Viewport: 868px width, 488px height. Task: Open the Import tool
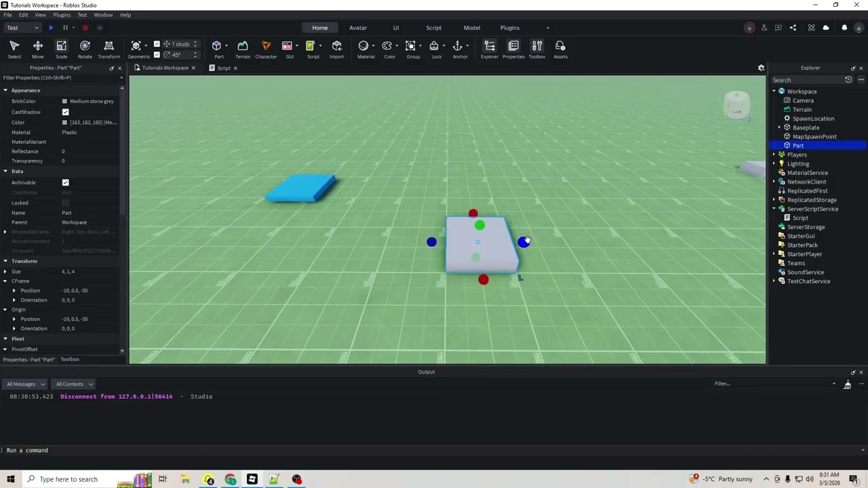tap(336, 49)
